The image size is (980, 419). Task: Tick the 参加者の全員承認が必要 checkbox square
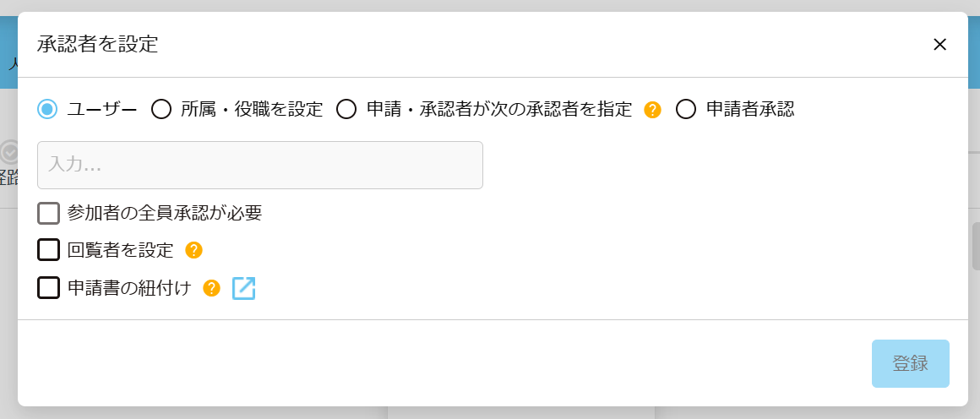49,213
